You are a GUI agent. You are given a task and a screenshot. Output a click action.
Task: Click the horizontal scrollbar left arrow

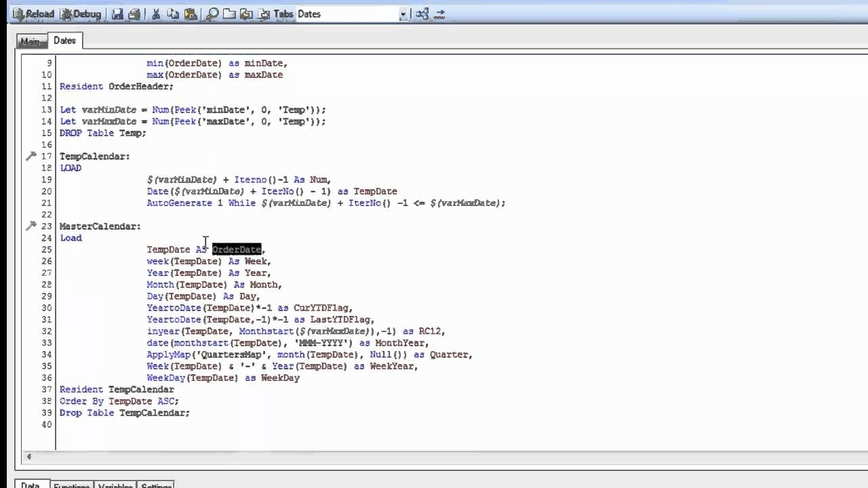[28, 456]
